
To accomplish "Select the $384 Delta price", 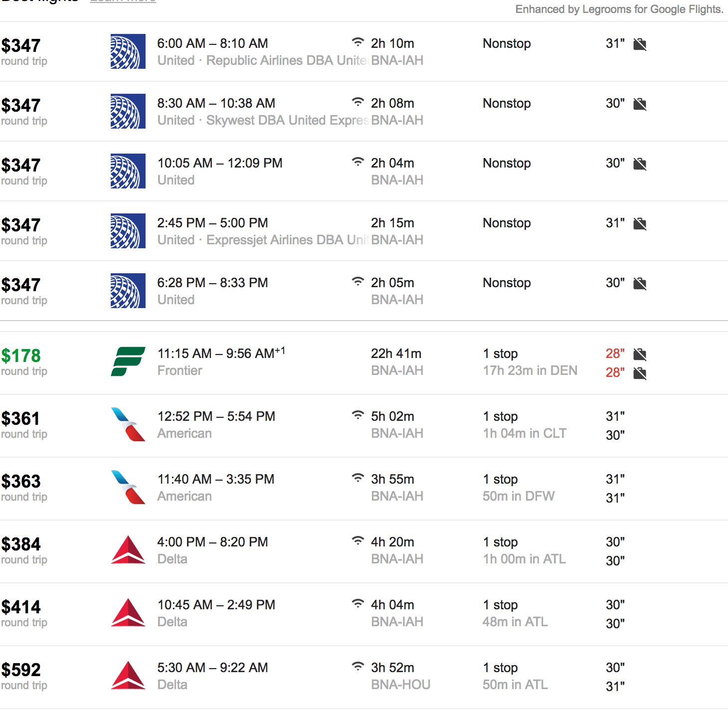I will [x=21, y=544].
